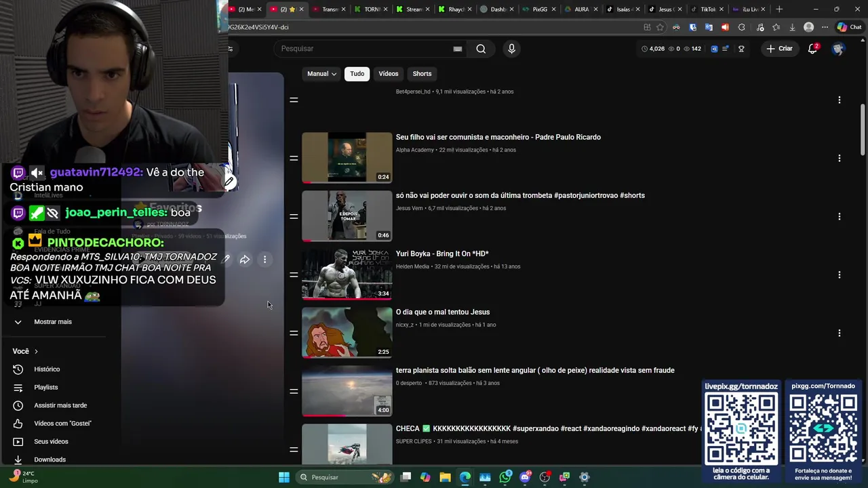Select the Shorts filter chip
Image resolution: width=868 pixels, height=488 pixels.
click(422, 74)
